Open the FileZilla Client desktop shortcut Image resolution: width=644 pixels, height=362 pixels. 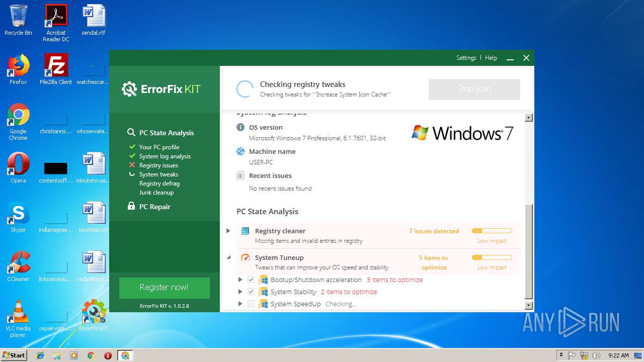click(x=56, y=69)
